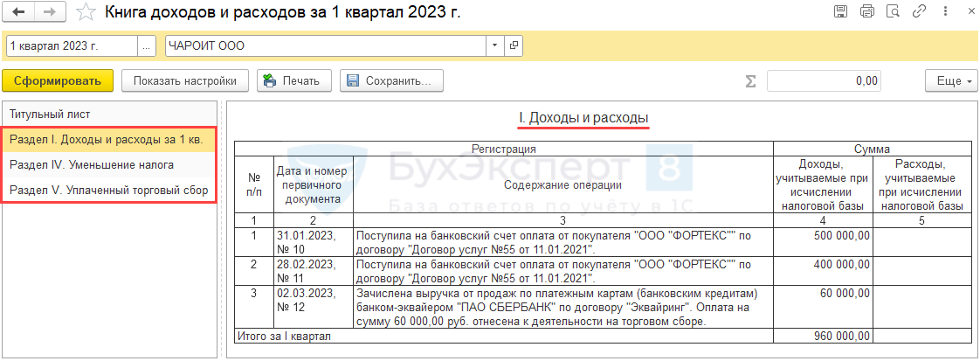This screenshot has width=980, height=361.
Task: Click the Сохранить... button
Action: (x=392, y=80)
